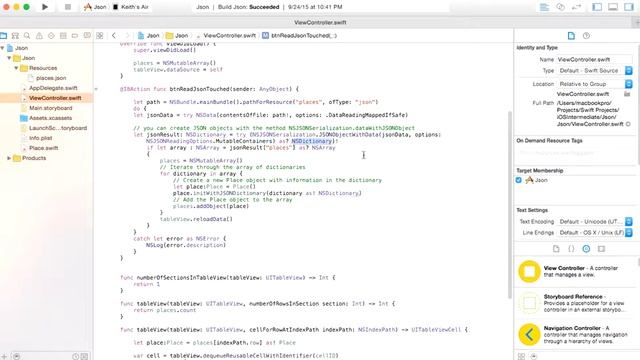Toggle the Navigator pane visibility
The width and height of the screenshot is (640, 360).
point(597,7)
